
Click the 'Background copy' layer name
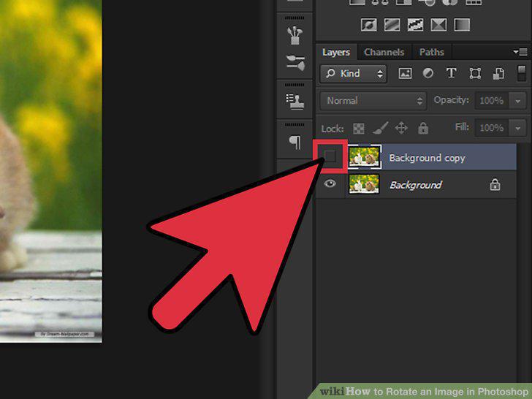(427, 158)
